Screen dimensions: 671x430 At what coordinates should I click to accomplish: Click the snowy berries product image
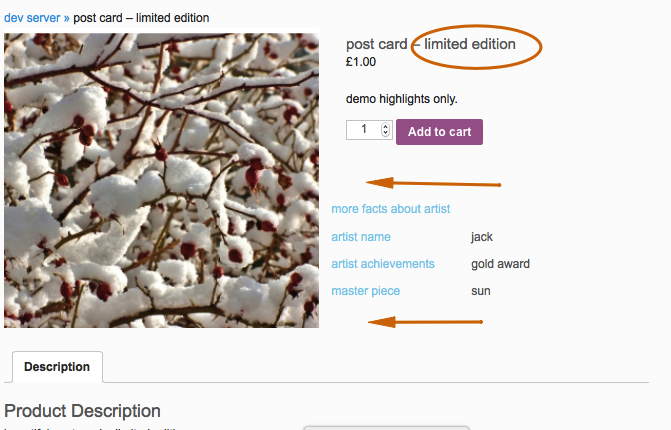point(161,180)
